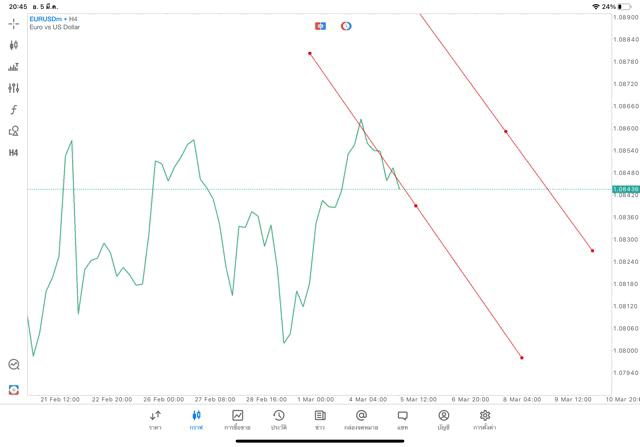
Task: Open the ข่าว news tab
Action: 320,419
